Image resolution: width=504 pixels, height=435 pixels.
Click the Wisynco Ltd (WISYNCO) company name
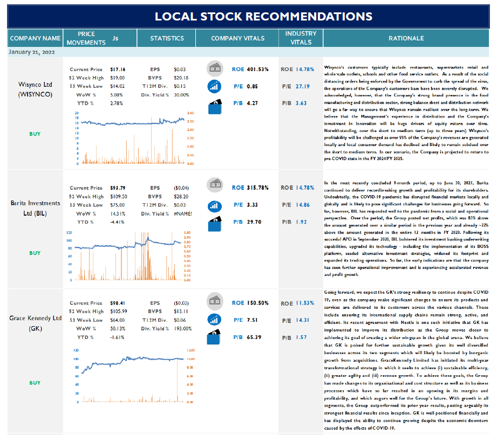point(35,89)
